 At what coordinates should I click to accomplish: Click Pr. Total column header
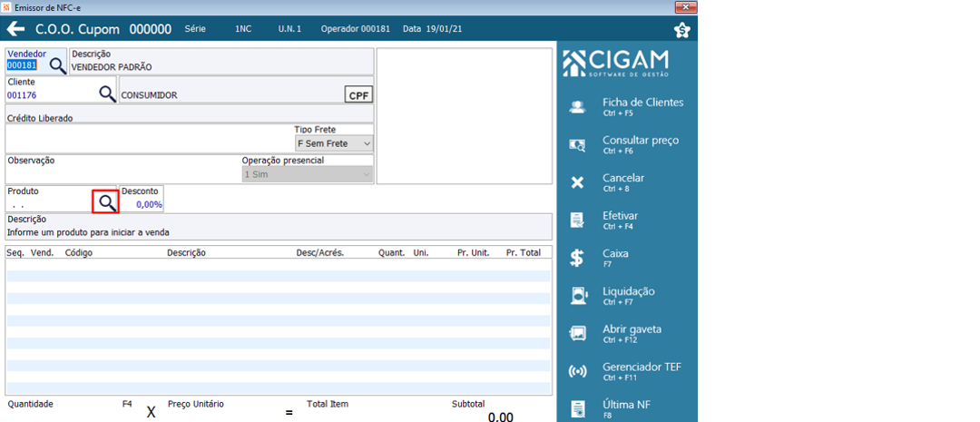(x=525, y=252)
